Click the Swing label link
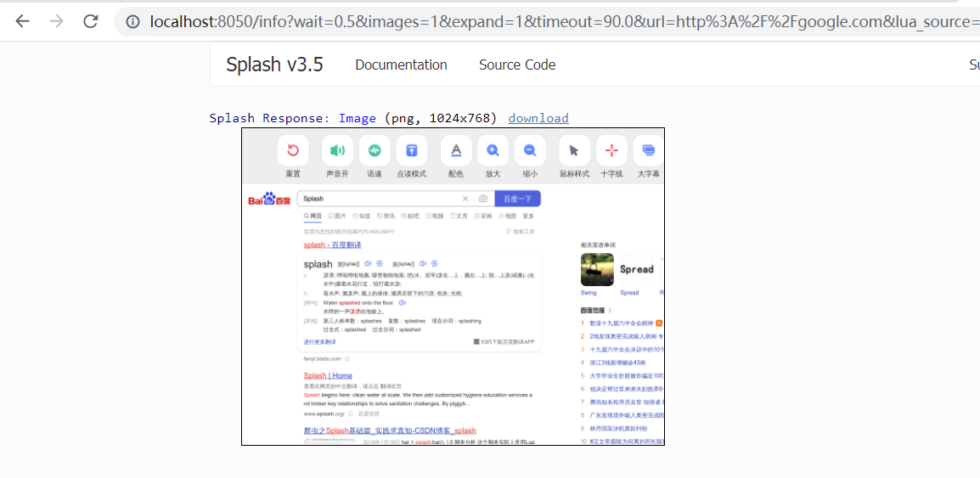 (589, 293)
